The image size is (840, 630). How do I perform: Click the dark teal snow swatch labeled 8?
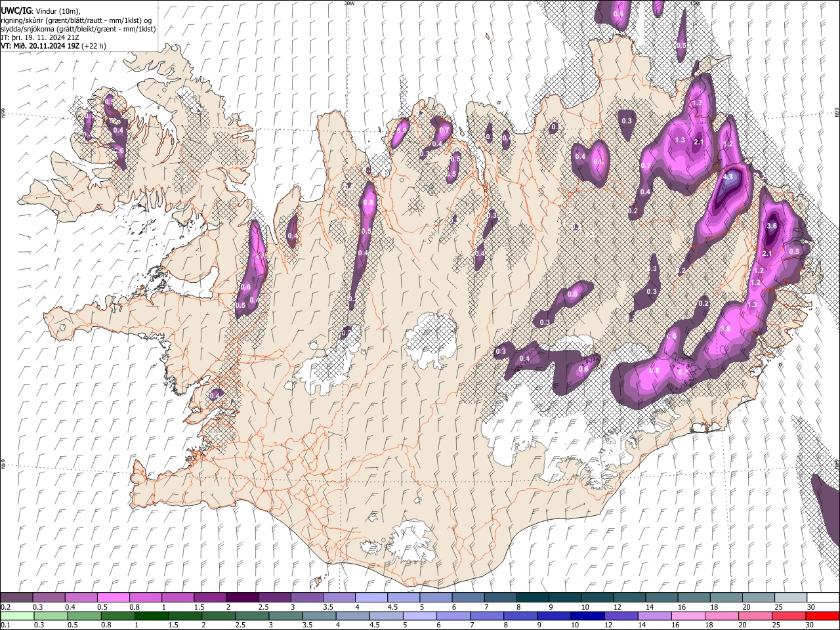click(x=533, y=598)
